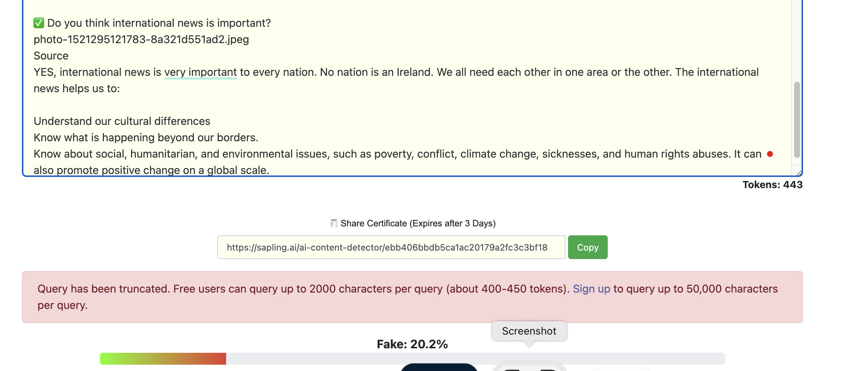Open the Screenshot app icon under the tooltip

530,366
